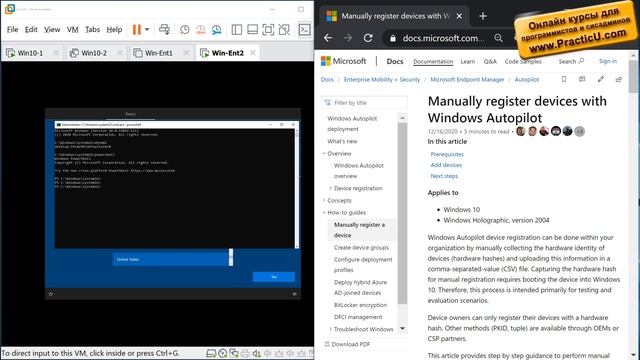Viewport: 640px width, 360px height.
Task: Click the bookmark icon on the article
Action: pyautogui.click(x=564, y=79)
